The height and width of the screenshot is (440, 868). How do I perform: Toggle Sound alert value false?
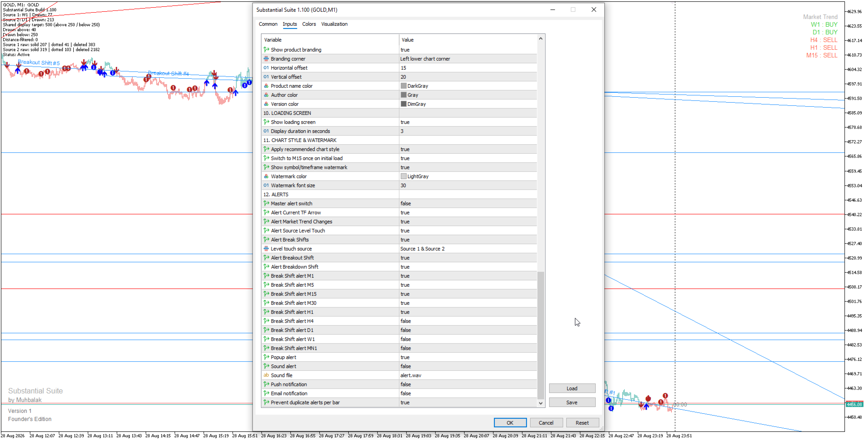point(468,366)
